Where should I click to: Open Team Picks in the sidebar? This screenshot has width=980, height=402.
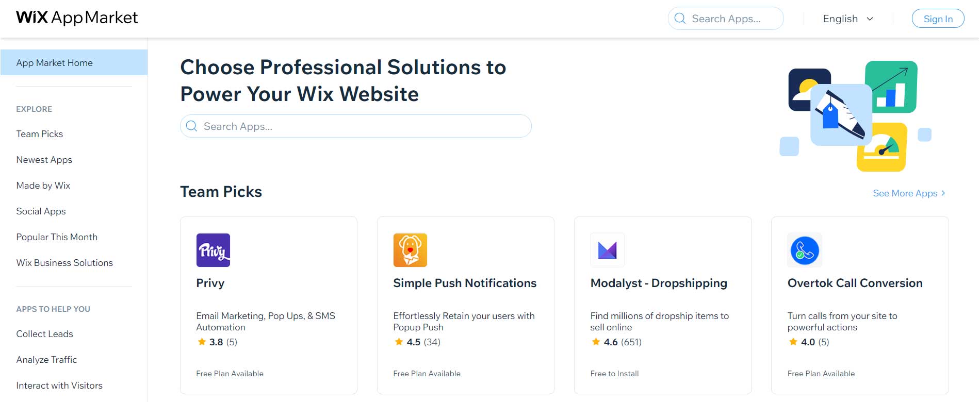(x=40, y=134)
